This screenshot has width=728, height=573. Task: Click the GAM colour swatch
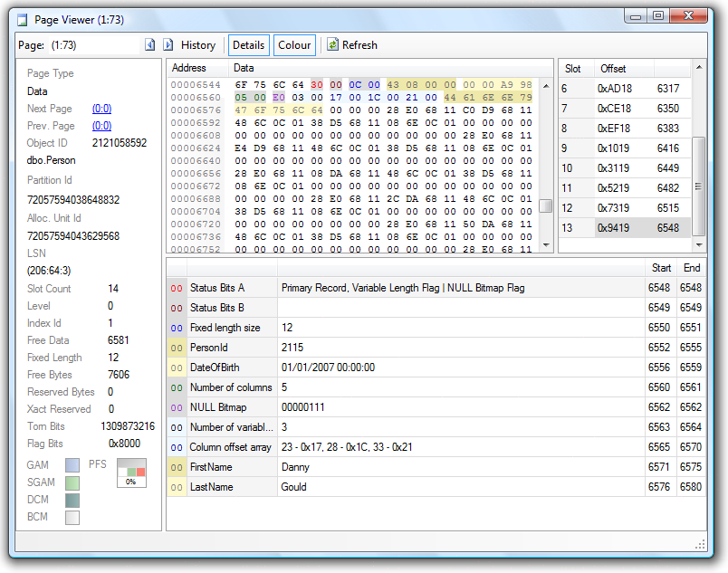[x=72, y=465]
